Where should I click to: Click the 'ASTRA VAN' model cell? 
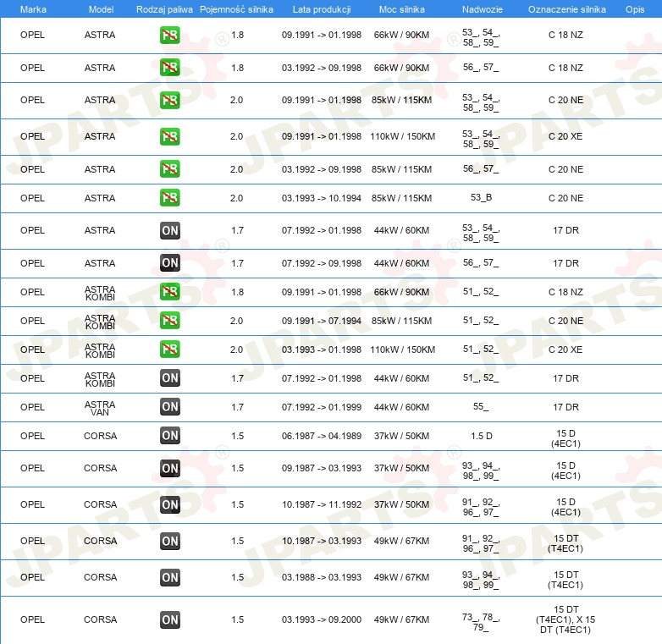click(100, 408)
